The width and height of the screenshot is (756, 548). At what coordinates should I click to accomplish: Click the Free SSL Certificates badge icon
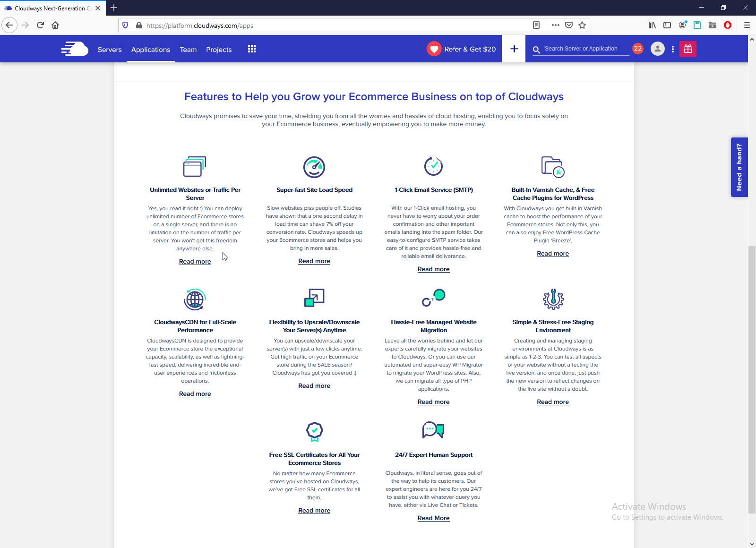[315, 431]
